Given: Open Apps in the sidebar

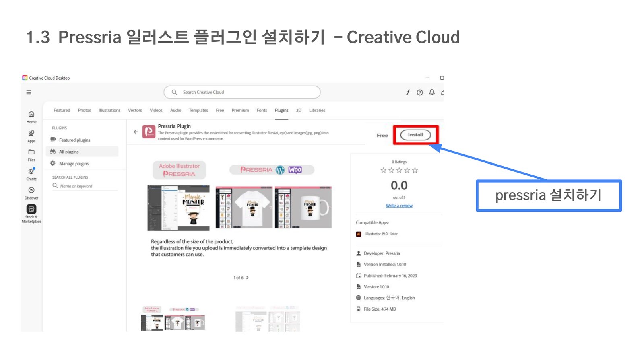Looking at the screenshot, I should [31, 136].
